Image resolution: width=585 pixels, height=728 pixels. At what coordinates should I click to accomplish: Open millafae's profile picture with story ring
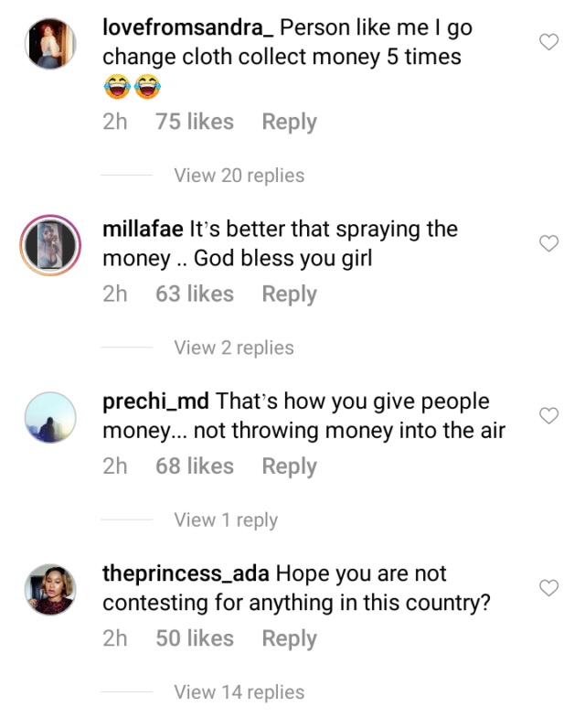coord(50,244)
